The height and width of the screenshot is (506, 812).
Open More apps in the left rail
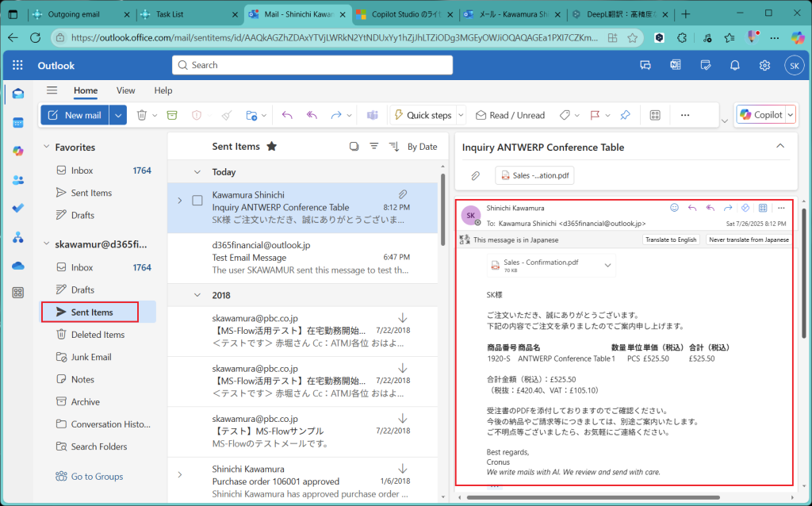pos(18,293)
